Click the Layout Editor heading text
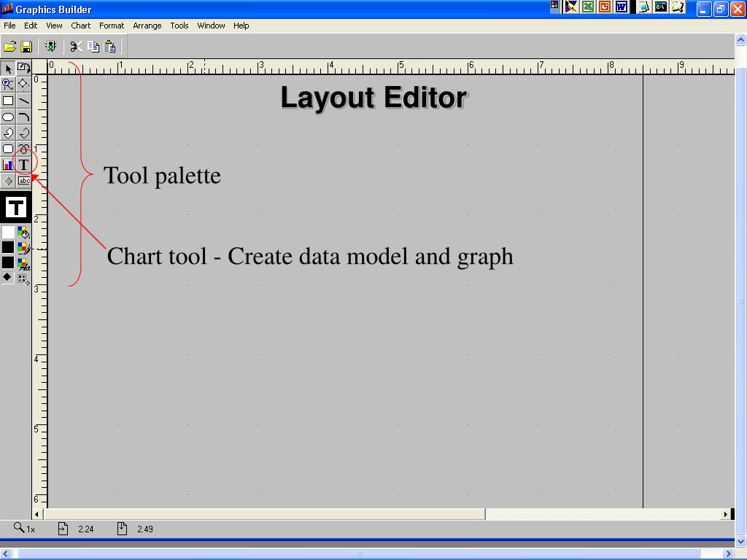747x560 pixels. coord(373,98)
